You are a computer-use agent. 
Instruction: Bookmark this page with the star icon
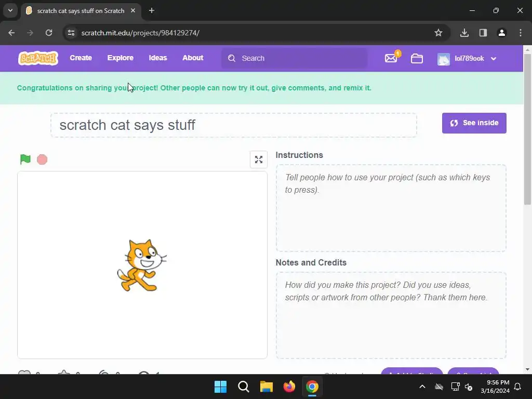[438, 33]
